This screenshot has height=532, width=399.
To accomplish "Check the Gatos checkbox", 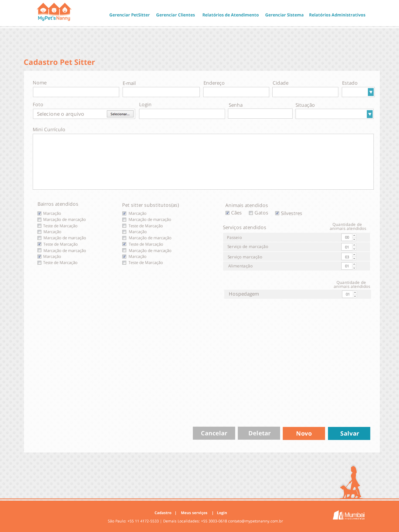I will (251, 213).
